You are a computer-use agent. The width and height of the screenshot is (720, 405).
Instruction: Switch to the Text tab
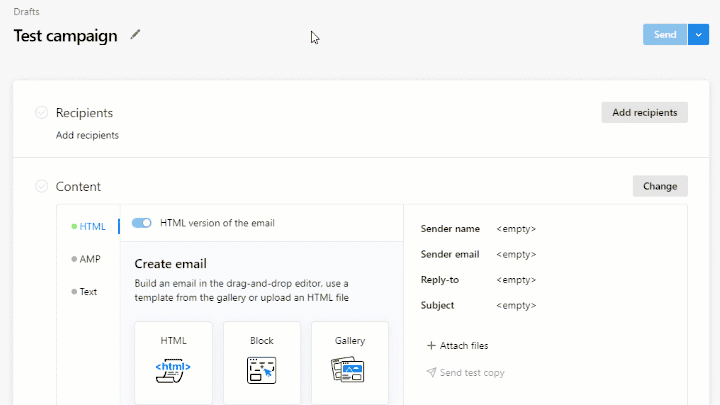pyautogui.click(x=88, y=292)
